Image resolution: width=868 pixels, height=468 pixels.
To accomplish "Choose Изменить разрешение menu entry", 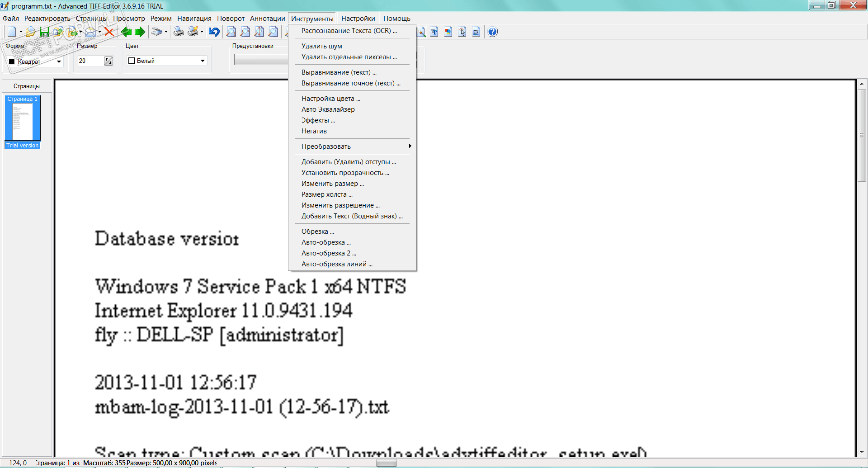I will pos(352,205).
